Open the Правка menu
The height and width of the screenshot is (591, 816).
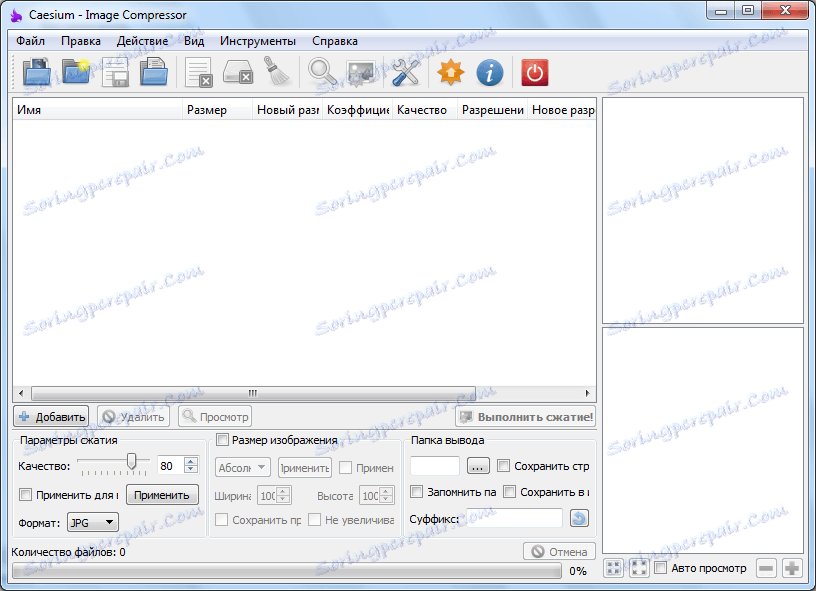point(81,41)
